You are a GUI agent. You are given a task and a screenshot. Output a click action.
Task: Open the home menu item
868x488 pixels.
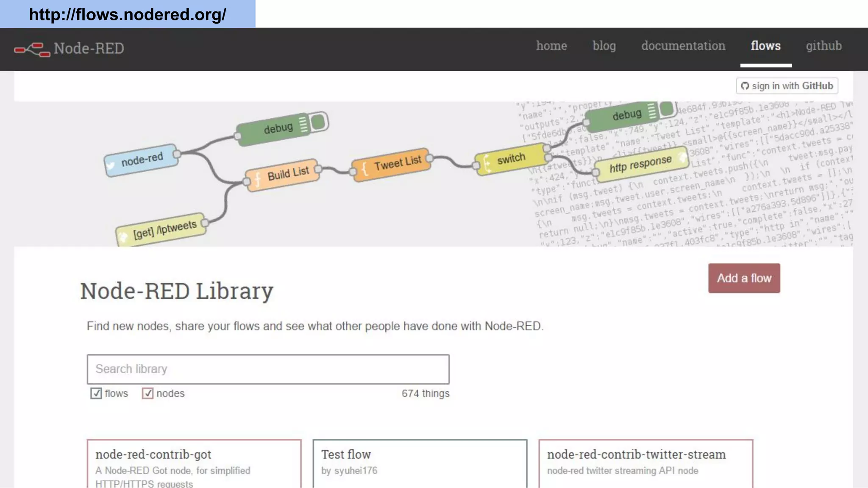point(551,46)
